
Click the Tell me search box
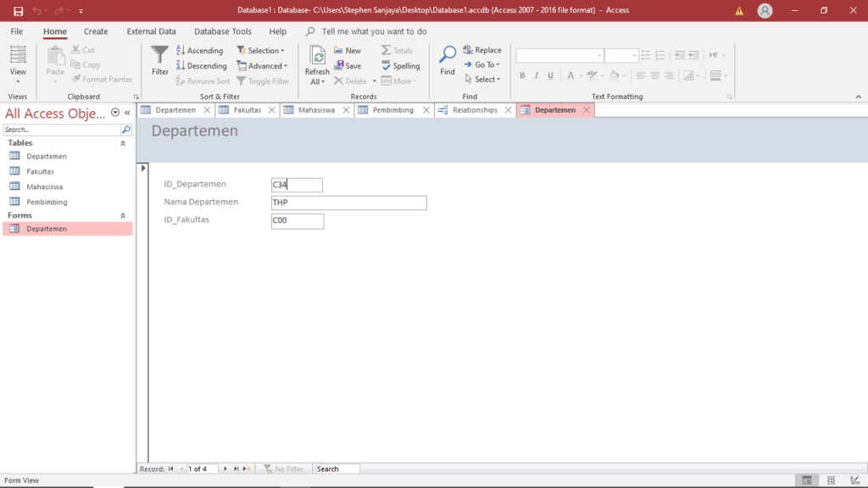[x=374, y=31]
